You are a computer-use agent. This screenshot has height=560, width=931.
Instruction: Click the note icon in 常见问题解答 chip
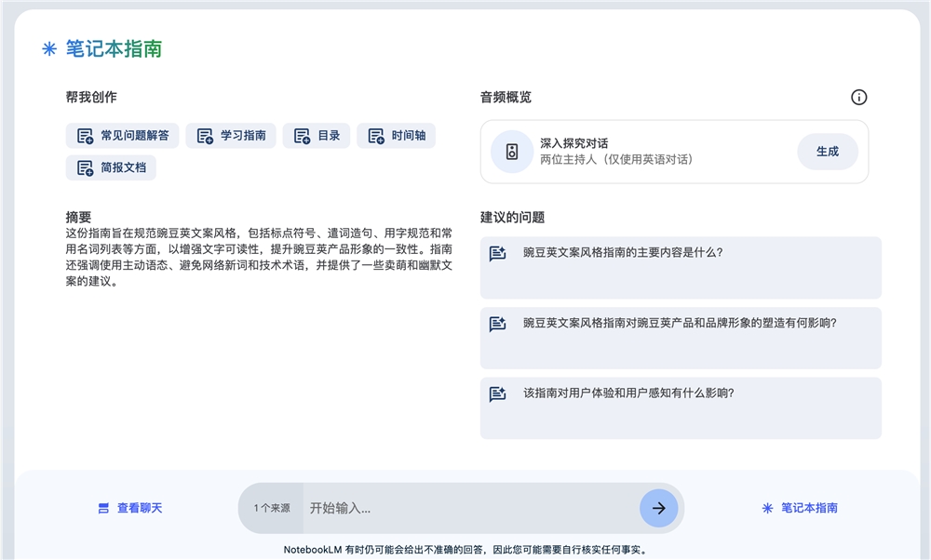click(x=85, y=136)
